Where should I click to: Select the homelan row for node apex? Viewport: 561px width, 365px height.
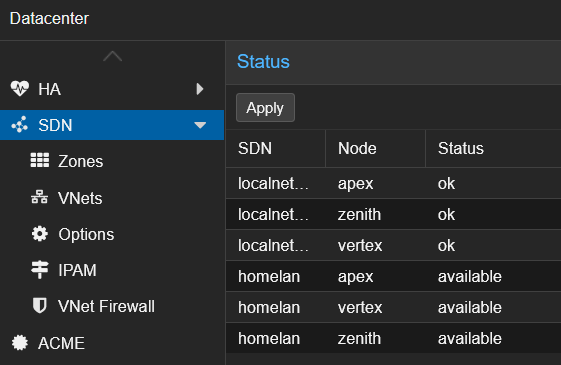coord(394,276)
